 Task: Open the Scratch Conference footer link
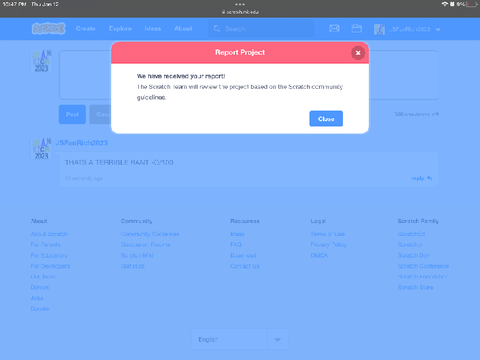(423, 266)
